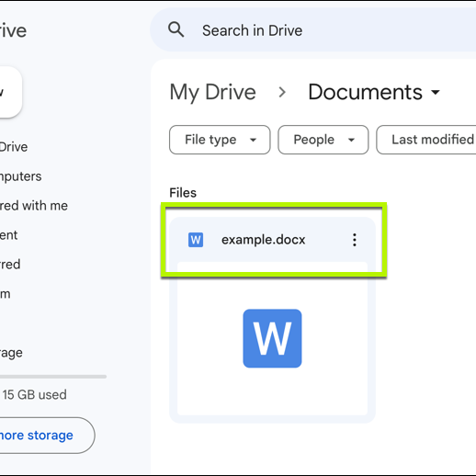Click the example.docx preview thumbnail
The height and width of the screenshot is (476, 476).
click(272, 338)
